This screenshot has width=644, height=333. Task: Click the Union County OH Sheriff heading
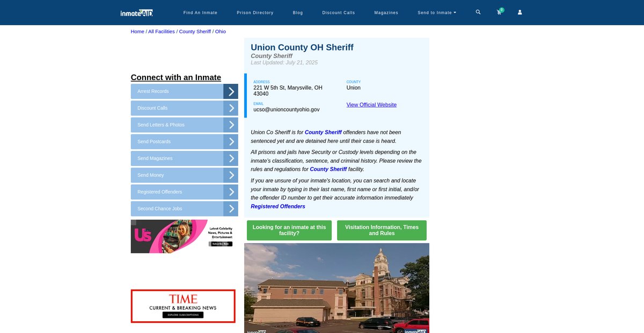click(302, 47)
